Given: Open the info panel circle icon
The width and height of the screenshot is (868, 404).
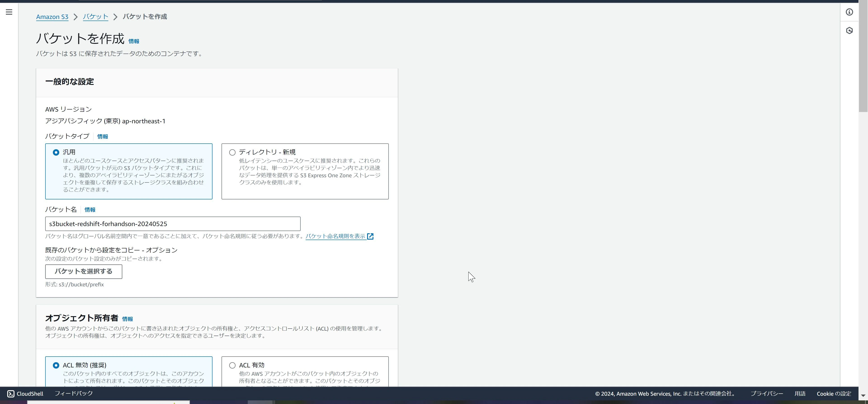Looking at the screenshot, I should (x=849, y=12).
